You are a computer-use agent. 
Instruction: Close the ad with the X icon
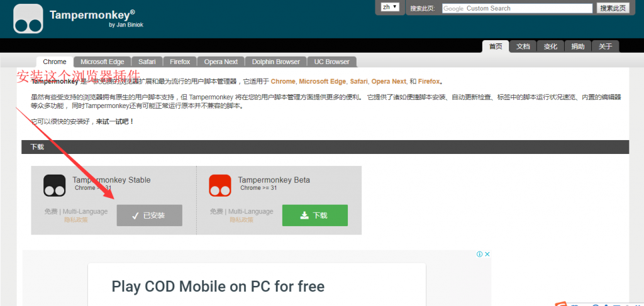pyautogui.click(x=487, y=254)
